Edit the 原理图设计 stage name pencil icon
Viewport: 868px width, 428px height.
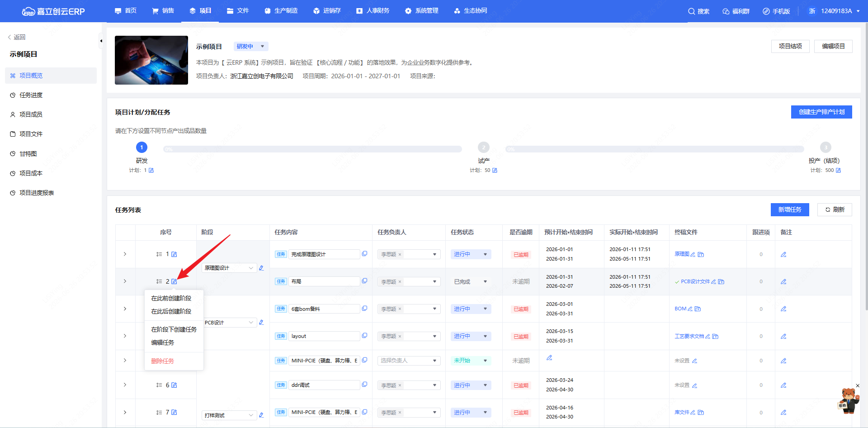[261, 268]
